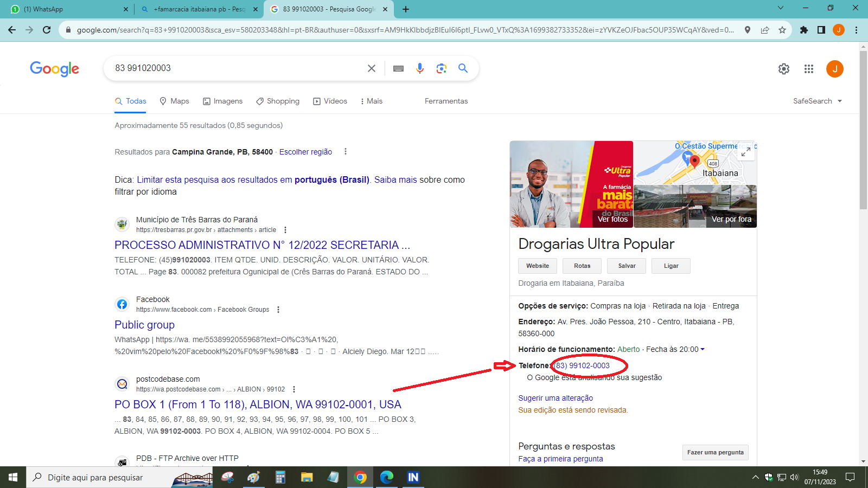Expand the Itabaiana map thumbnail

pos(746,152)
